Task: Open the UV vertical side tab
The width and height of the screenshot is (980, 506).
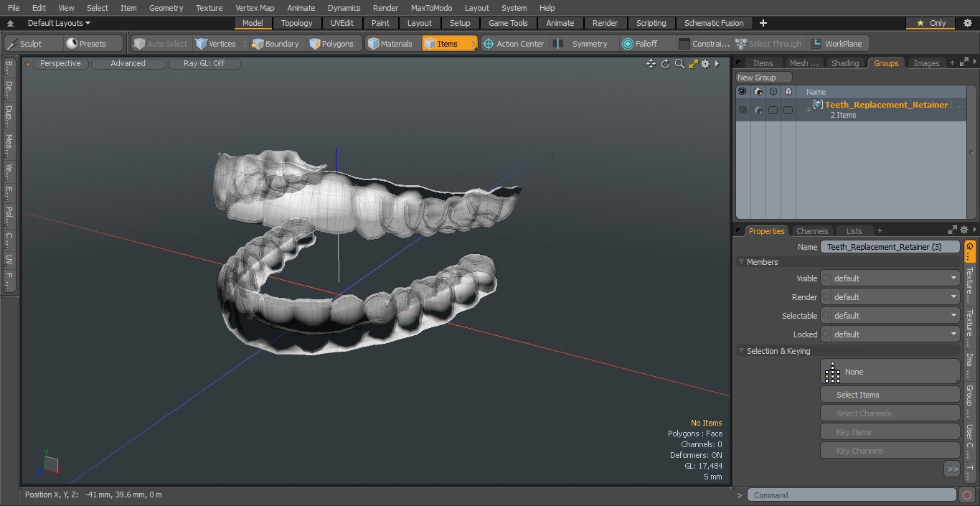Action: tap(9, 259)
